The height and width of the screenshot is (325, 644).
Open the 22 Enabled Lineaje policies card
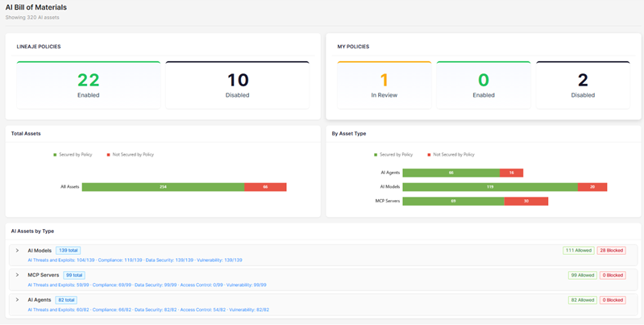pos(89,85)
